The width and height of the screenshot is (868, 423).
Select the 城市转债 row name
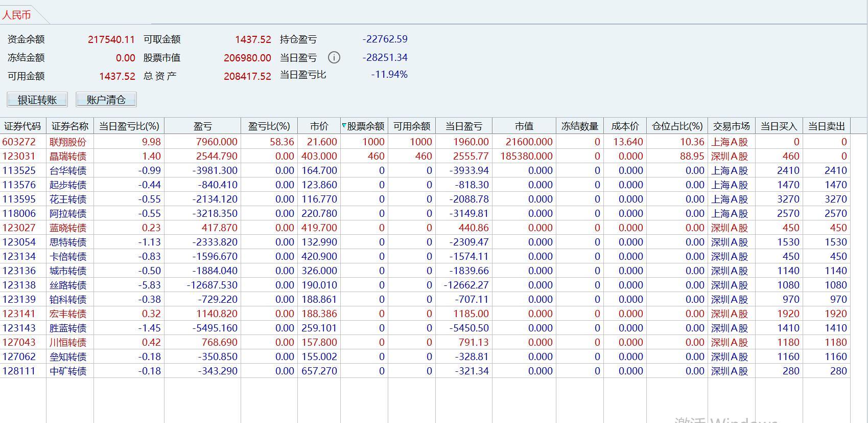pos(68,271)
